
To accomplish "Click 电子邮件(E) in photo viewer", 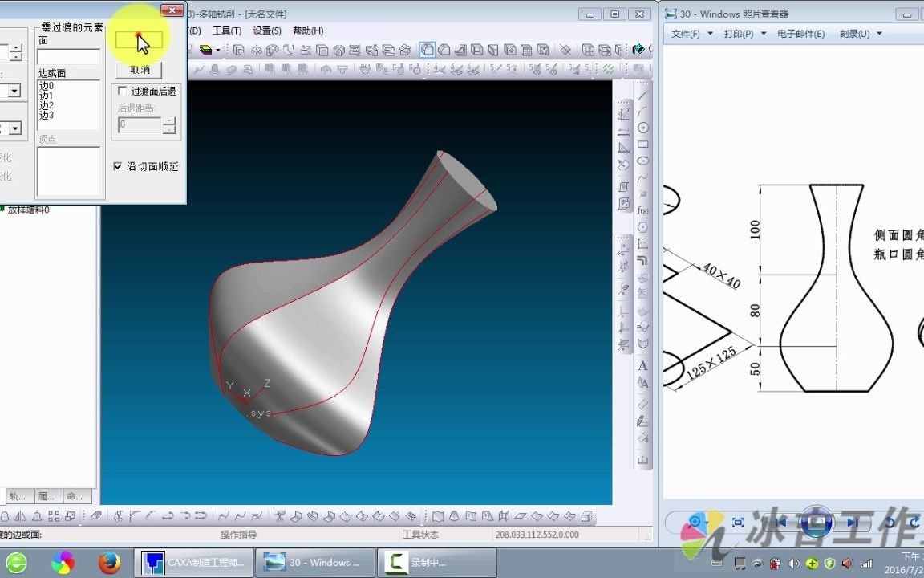I will tap(800, 34).
